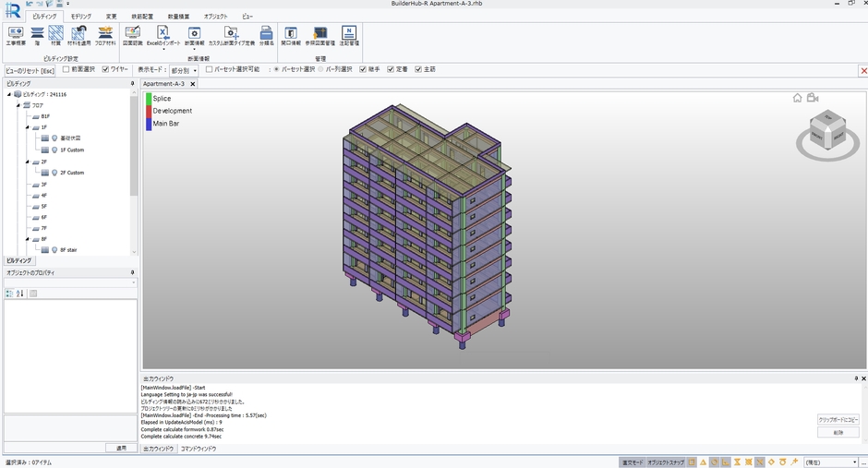Click the wand snap icon in status bar
The height and width of the screenshot is (468, 868).
click(794, 462)
